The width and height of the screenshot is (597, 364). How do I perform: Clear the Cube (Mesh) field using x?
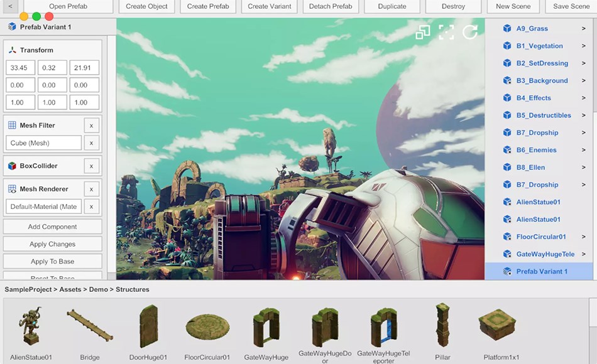[91, 143]
